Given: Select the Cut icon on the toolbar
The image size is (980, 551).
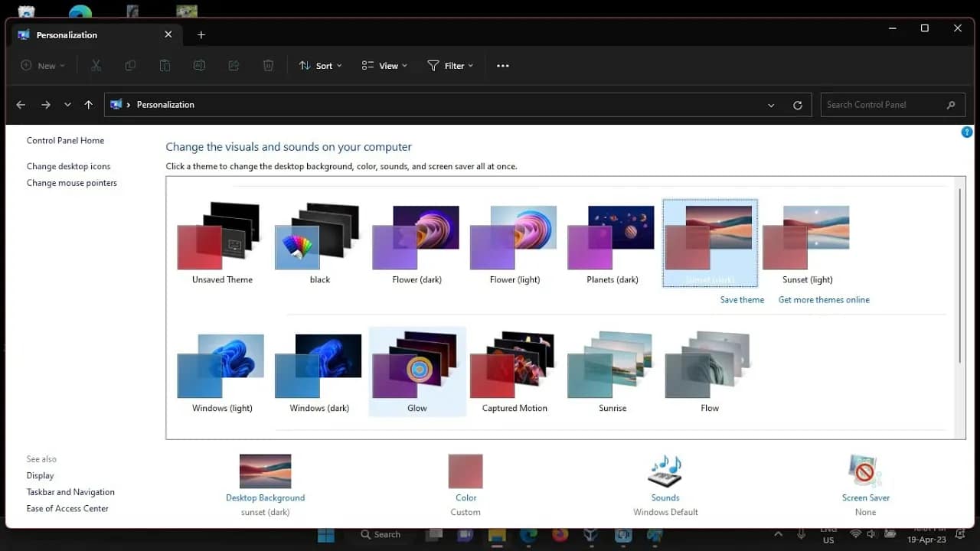Looking at the screenshot, I should 96,65.
